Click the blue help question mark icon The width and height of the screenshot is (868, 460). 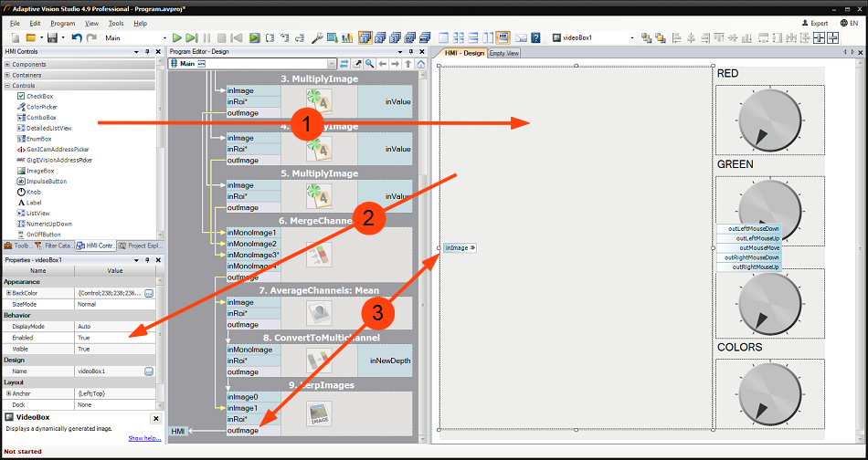(x=535, y=38)
